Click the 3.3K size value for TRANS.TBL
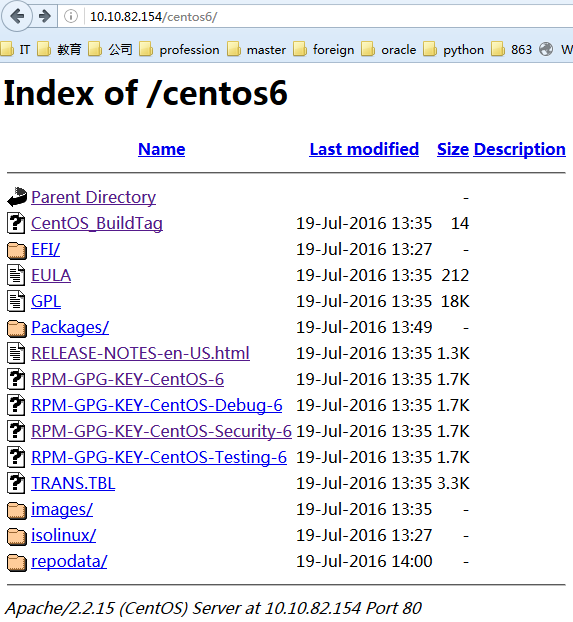 pos(453,483)
